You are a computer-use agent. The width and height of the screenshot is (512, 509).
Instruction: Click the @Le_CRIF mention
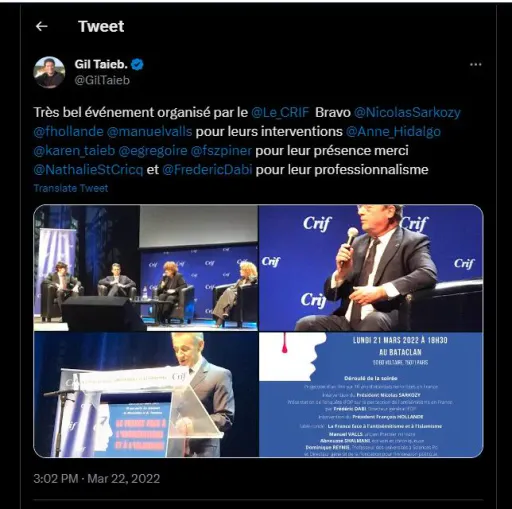click(x=280, y=112)
